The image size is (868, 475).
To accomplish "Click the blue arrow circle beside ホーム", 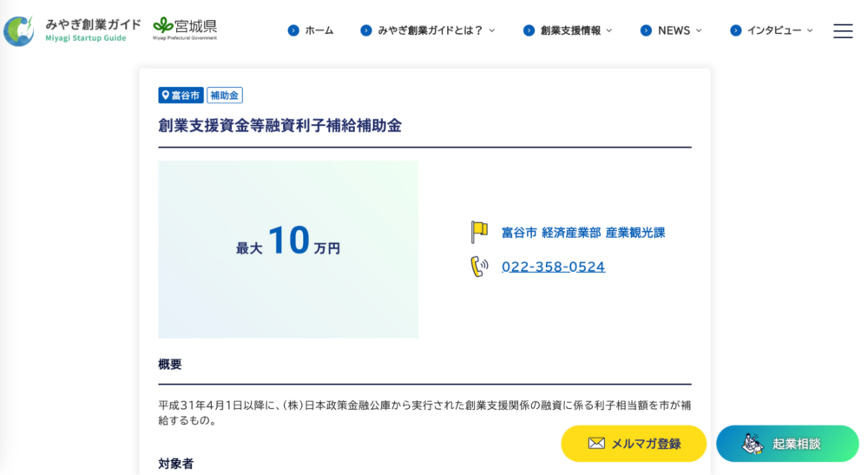I will click(293, 30).
